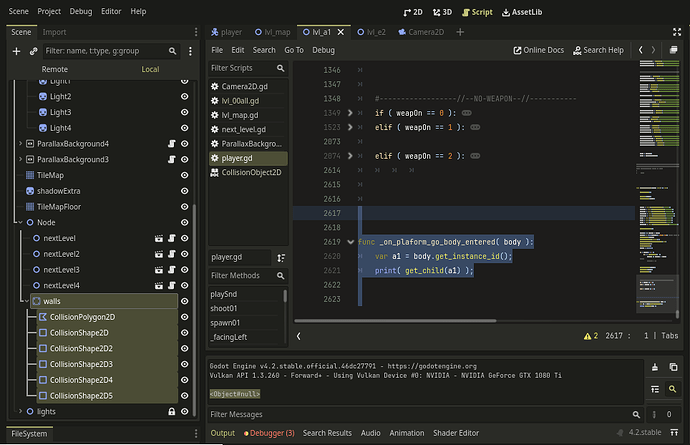Collapse duplicate messages icon in output
The height and width of the screenshot is (445, 690).
tap(655, 389)
